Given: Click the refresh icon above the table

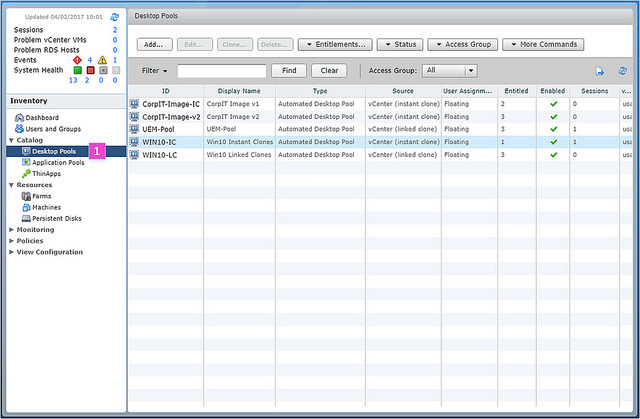Looking at the screenshot, I should (623, 71).
